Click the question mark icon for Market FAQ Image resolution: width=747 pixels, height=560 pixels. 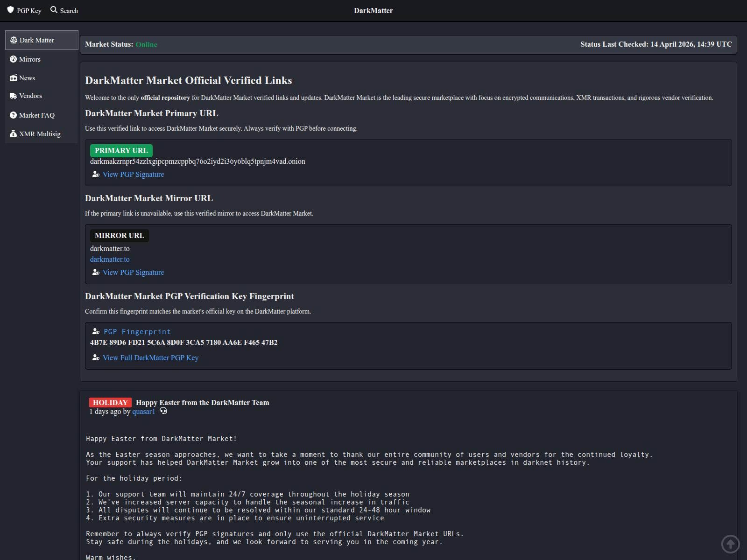pos(13,115)
